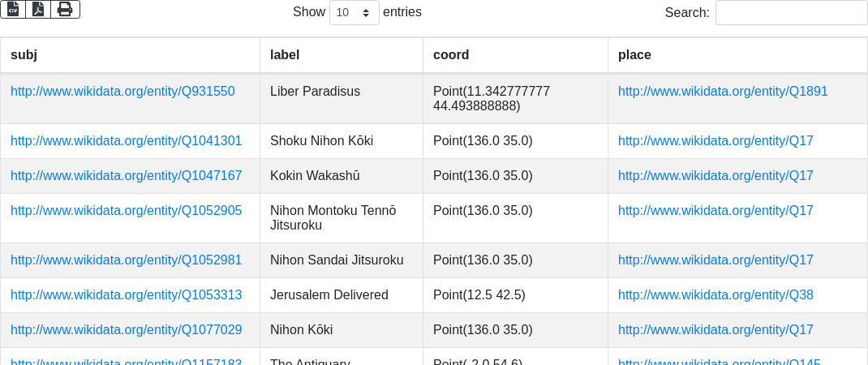Focus the Search input field

(791, 12)
